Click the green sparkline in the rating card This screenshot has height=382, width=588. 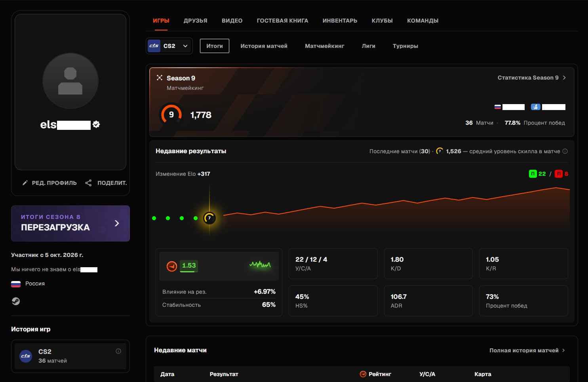coord(260,264)
